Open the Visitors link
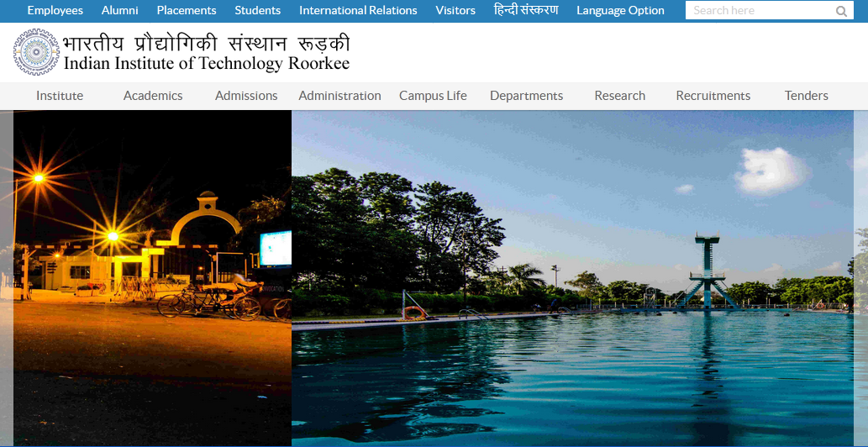The width and height of the screenshot is (868, 447). pos(455,11)
